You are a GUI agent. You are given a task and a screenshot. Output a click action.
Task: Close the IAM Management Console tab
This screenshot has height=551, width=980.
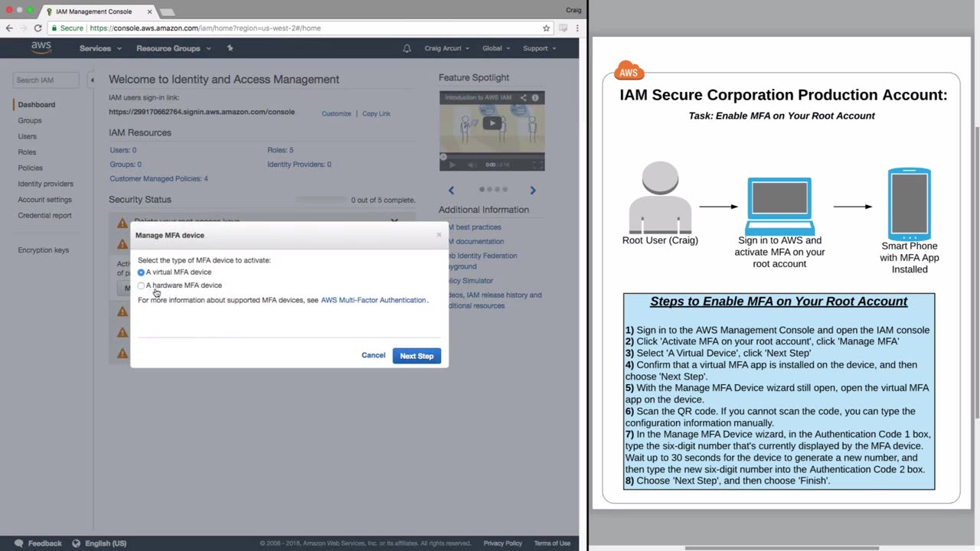pos(149,11)
